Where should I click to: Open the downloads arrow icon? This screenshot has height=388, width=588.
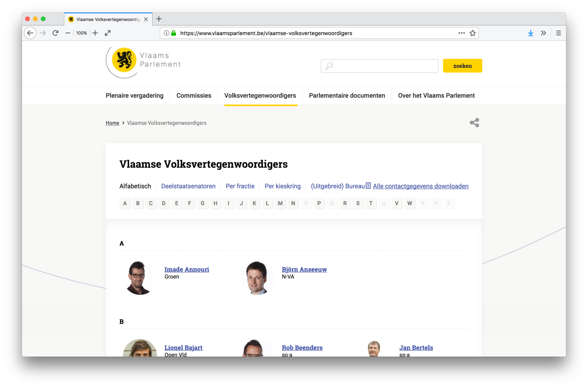tap(531, 33)
